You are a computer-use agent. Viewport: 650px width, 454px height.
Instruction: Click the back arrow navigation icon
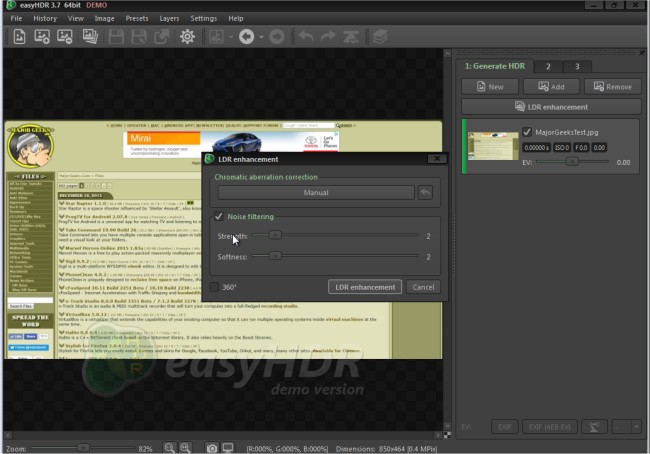point(247,37)
